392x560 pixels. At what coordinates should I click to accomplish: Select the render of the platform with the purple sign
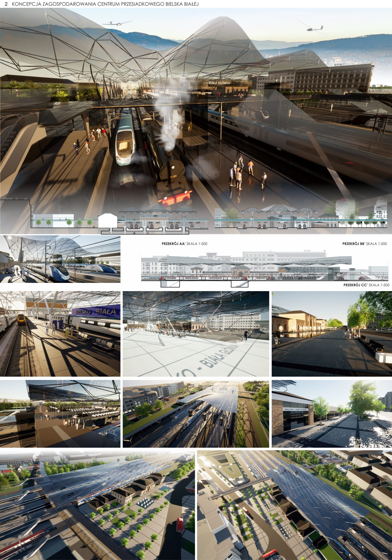coord(60,334)
